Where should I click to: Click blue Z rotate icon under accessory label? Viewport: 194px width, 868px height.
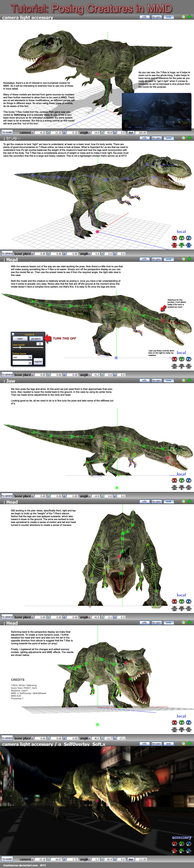(x=189, y=844)
